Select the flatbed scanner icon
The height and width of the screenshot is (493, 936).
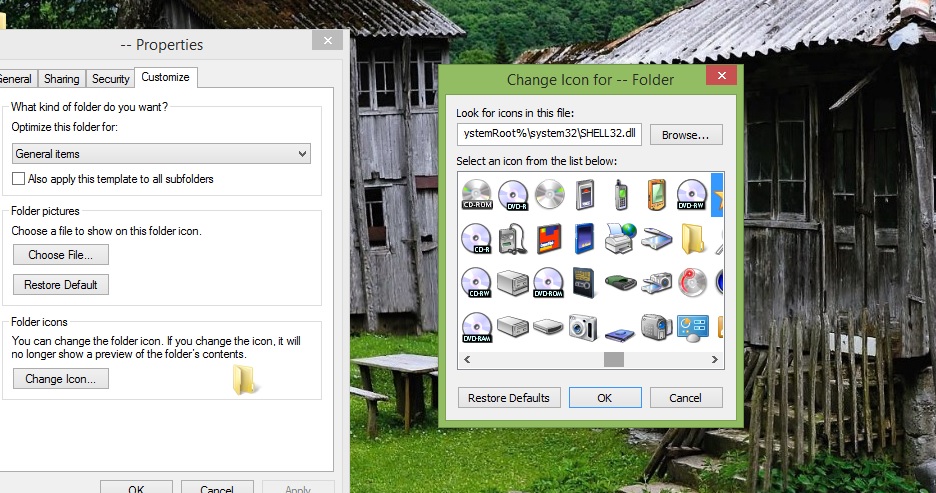(657, 240)
